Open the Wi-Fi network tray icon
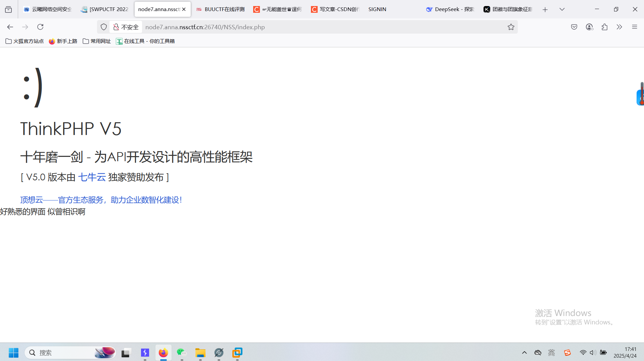Image resolution: width=644 pixels, height=361 pixels. tap(583, 353)
